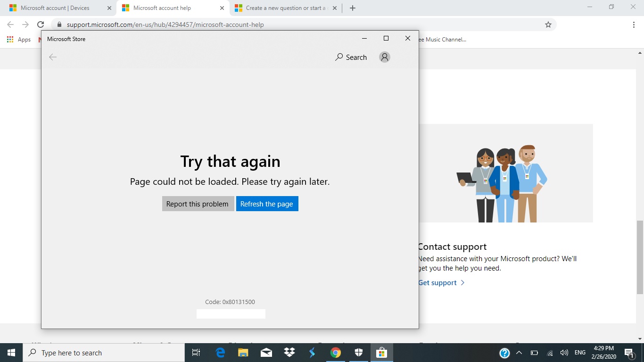The image size is (644, 362).
Task: Open Action Center notifications
Action: (x=629, y=353)
